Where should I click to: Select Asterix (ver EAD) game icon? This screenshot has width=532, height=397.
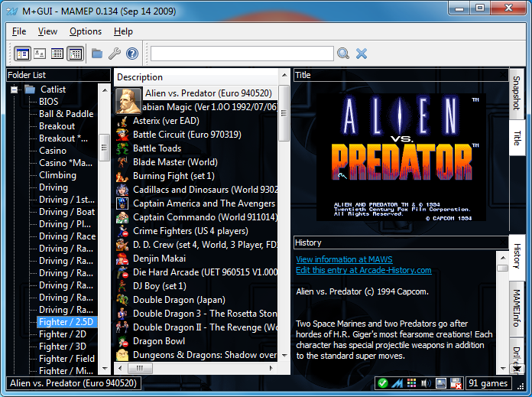coord(122,121)
